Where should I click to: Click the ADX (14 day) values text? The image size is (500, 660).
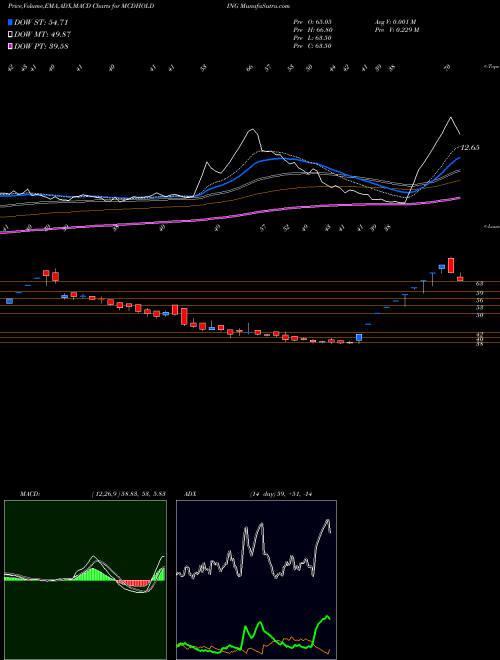coord(280,494)
